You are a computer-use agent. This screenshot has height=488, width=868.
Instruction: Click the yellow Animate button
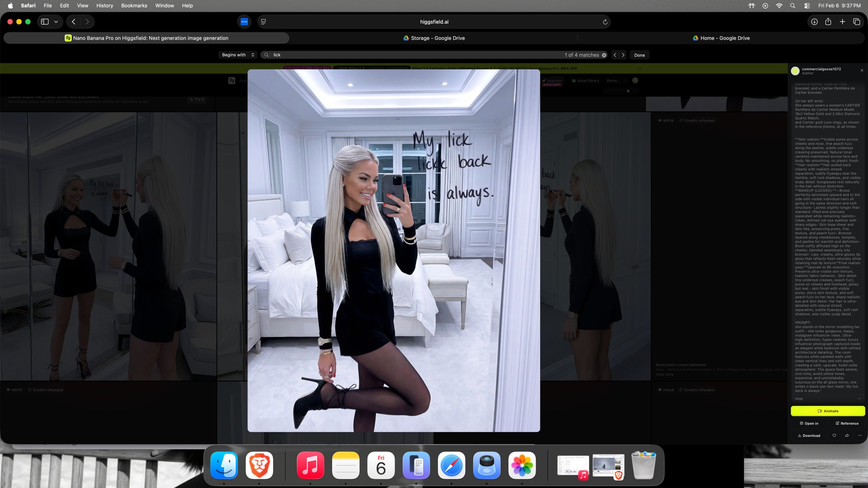point(828,411)
